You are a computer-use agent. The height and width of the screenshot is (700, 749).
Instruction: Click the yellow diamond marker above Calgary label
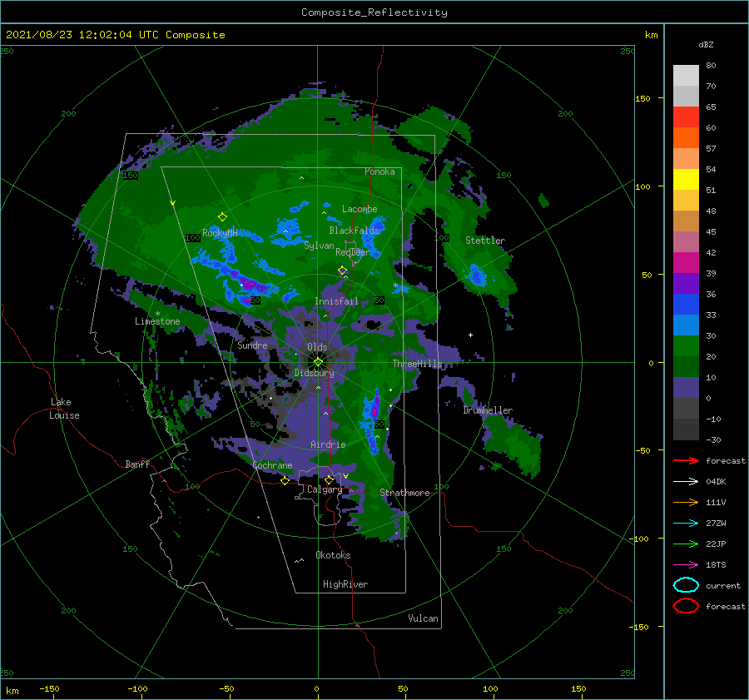coord(329,479)
